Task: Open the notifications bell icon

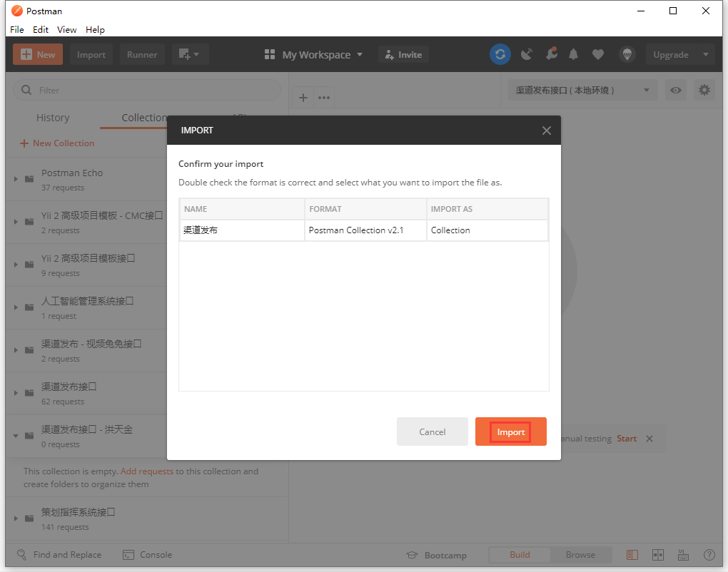Action: pos(574,54)
